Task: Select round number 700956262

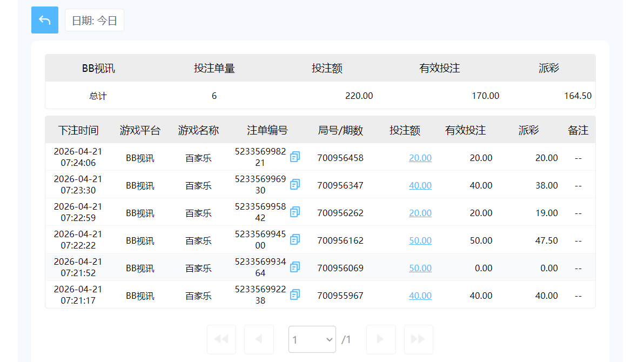Action: [340, 213]
